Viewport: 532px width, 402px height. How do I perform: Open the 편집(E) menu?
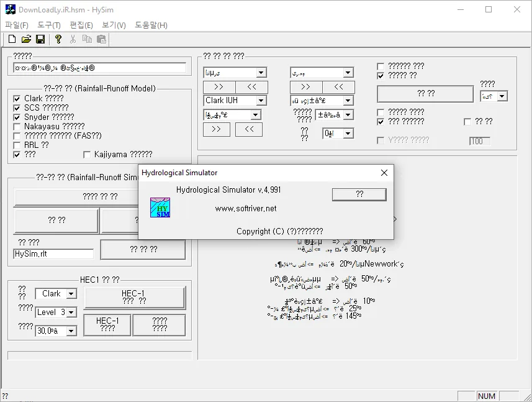click(x=81, y=25)
